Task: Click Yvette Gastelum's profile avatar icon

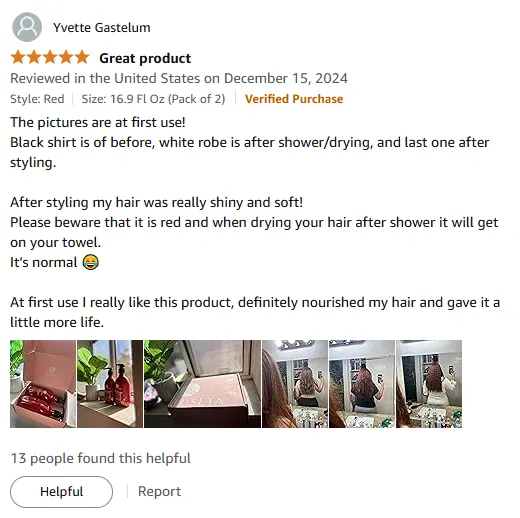Action: point(27,27)
